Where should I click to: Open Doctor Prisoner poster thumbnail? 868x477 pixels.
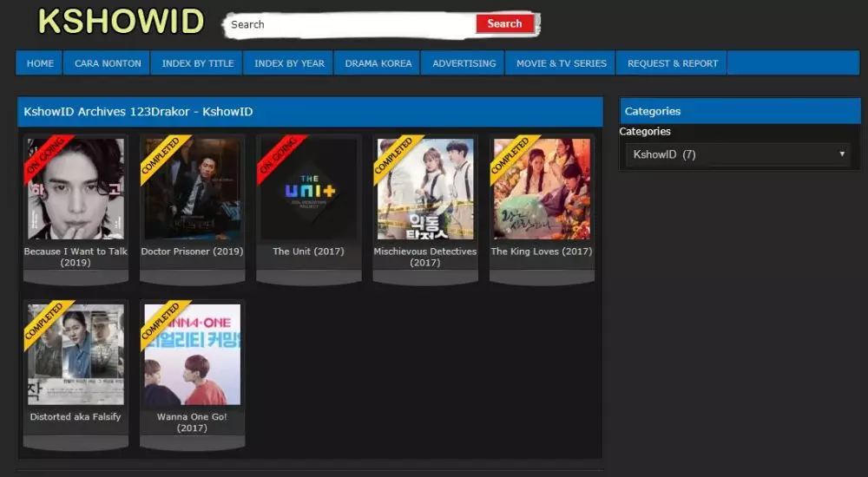click(192, 189)
